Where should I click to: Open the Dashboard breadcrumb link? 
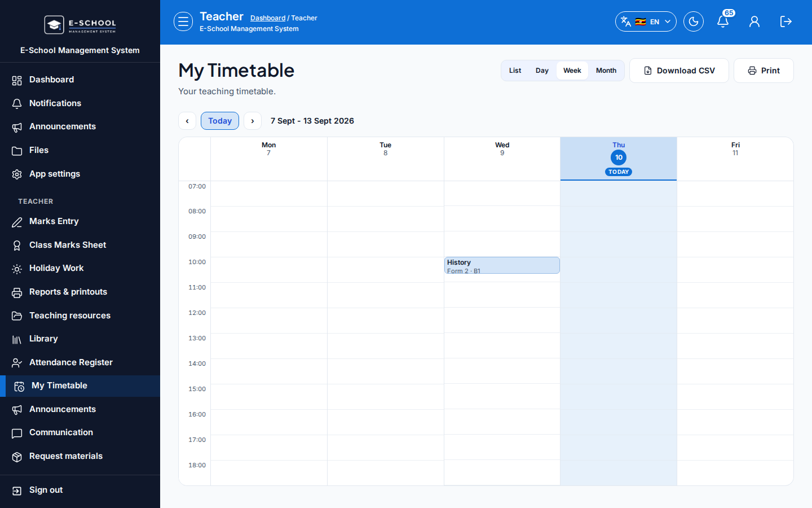(268, 18)
